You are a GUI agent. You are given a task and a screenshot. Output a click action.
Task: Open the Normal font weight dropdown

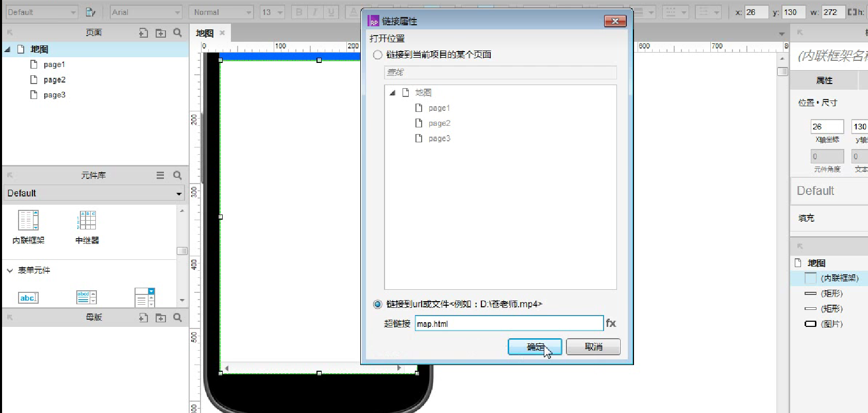pyautogui.click(x=221, y=12)
